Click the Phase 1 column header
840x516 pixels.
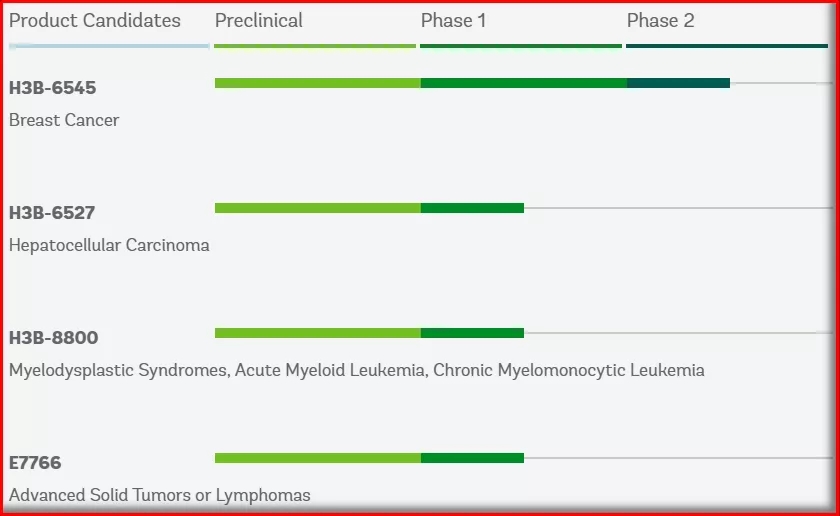pos(454,21)
